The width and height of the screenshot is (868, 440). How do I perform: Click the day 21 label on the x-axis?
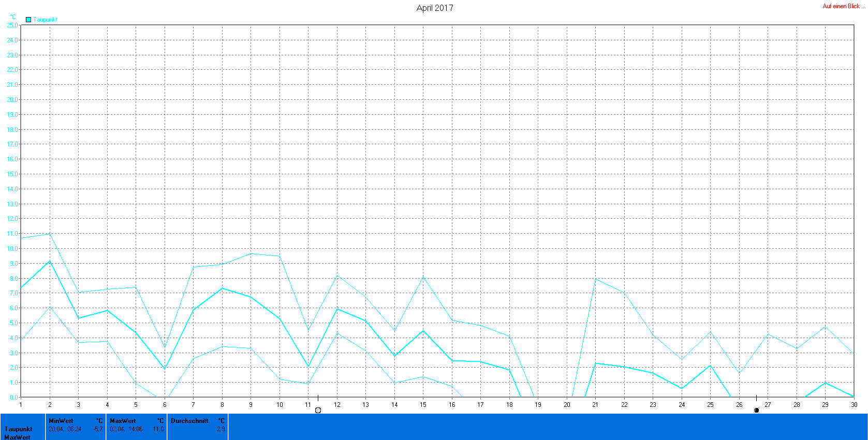[595, 405]
